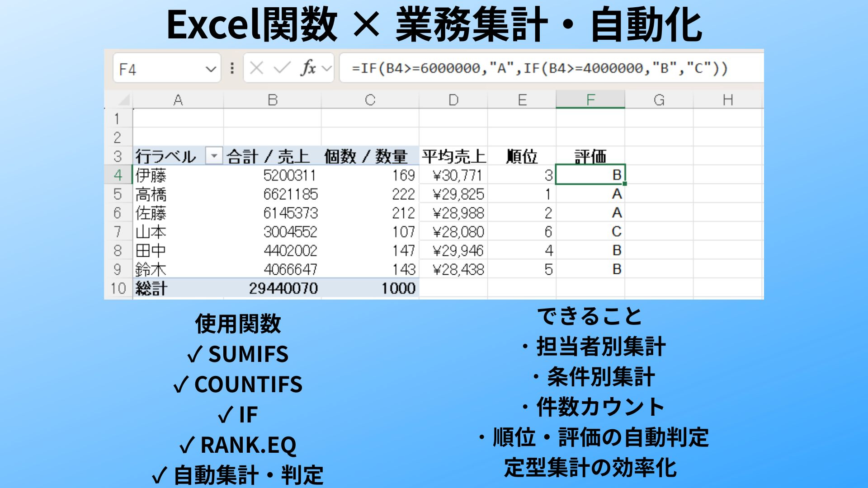
Task: Select cell F4 showing grade B
Action: tap(590, 175)
